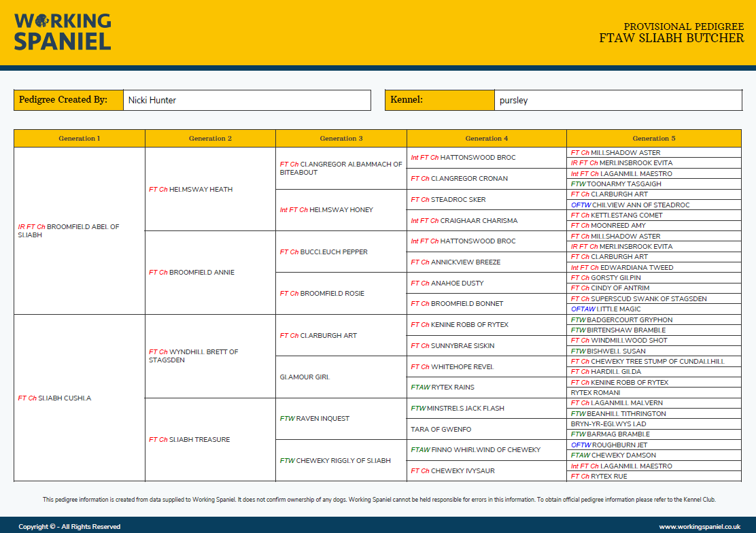Open the www.workingspaniel.co.uk link
Screen dimensions: 756x533
[x=699, y=526]
